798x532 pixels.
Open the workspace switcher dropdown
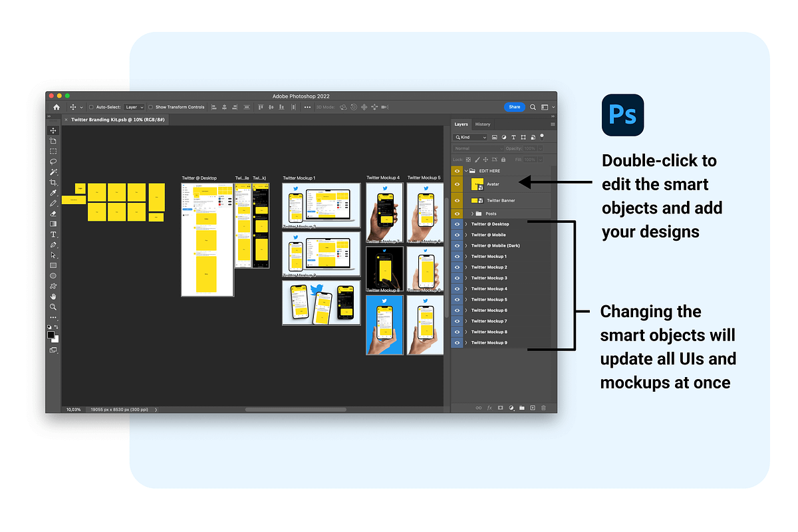(547, 106)
